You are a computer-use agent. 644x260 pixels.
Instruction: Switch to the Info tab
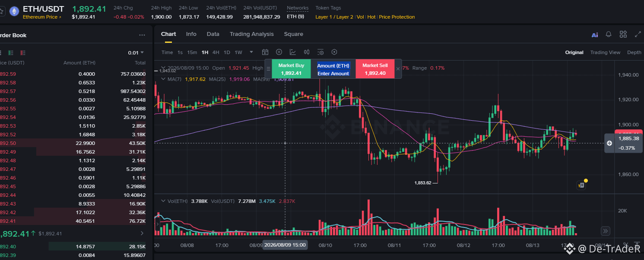[191, 34]
